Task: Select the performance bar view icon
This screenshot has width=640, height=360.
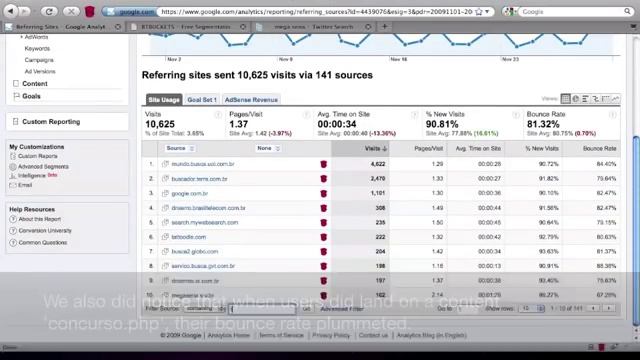Action: click(585, 99)
